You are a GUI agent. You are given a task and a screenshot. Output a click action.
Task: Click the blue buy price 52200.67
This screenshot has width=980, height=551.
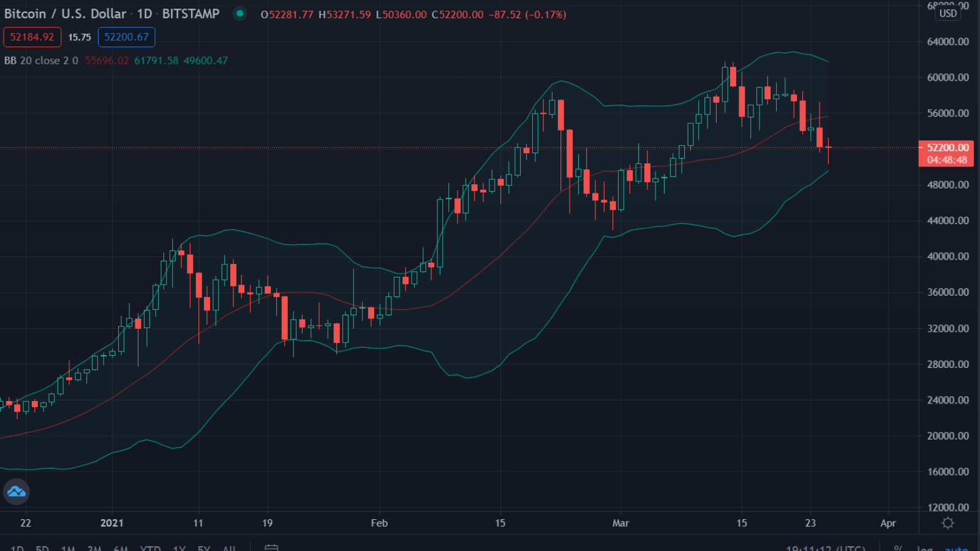126,37
